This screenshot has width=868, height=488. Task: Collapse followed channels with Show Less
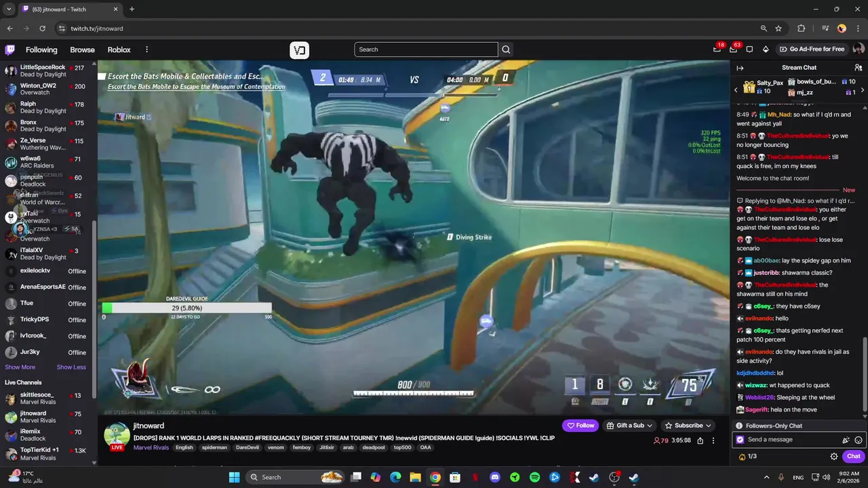(x=71, y=367)
